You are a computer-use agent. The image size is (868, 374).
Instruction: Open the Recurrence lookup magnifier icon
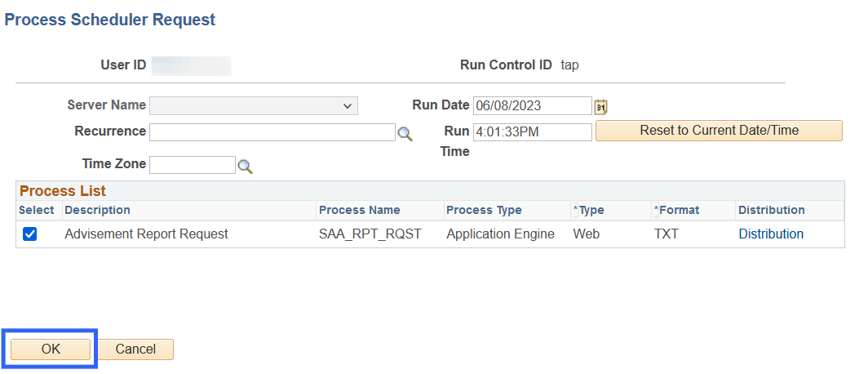point(405,134)
